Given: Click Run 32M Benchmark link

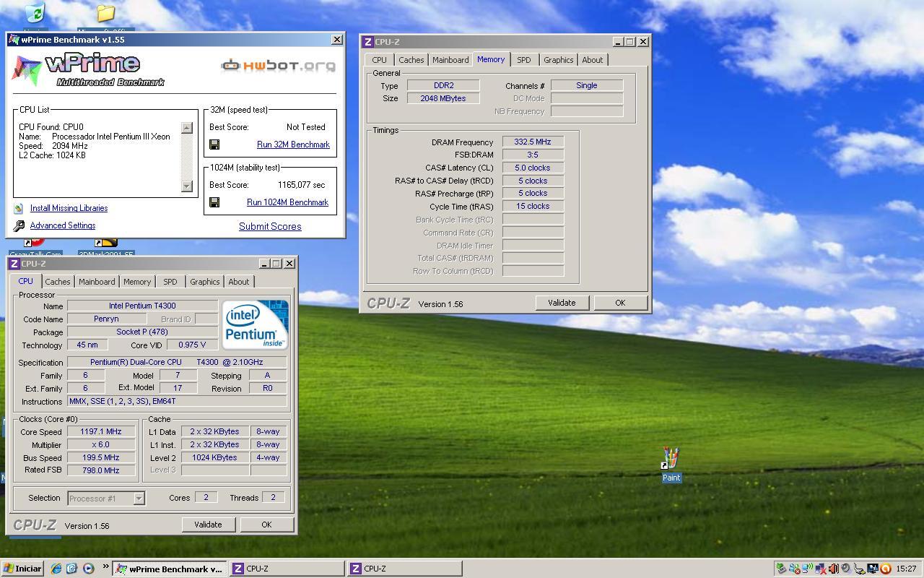Looking at the screenshot, I should (293, 144).
